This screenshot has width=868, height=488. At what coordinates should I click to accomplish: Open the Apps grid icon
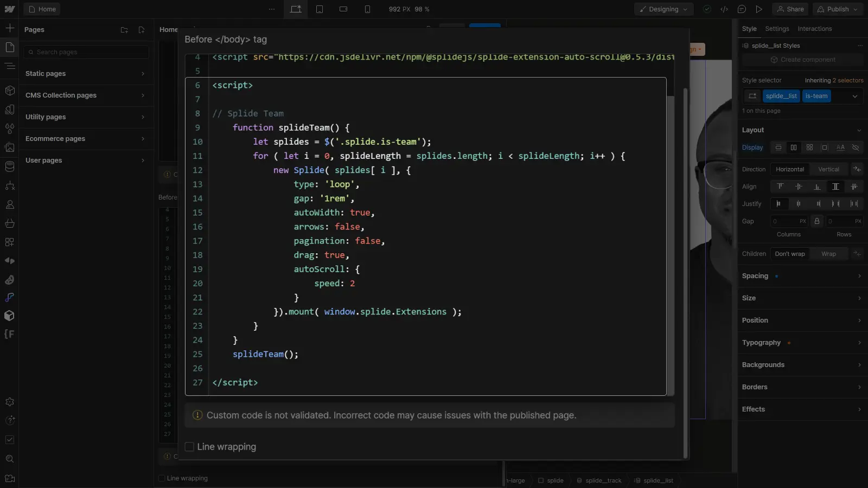pos(10,242)
